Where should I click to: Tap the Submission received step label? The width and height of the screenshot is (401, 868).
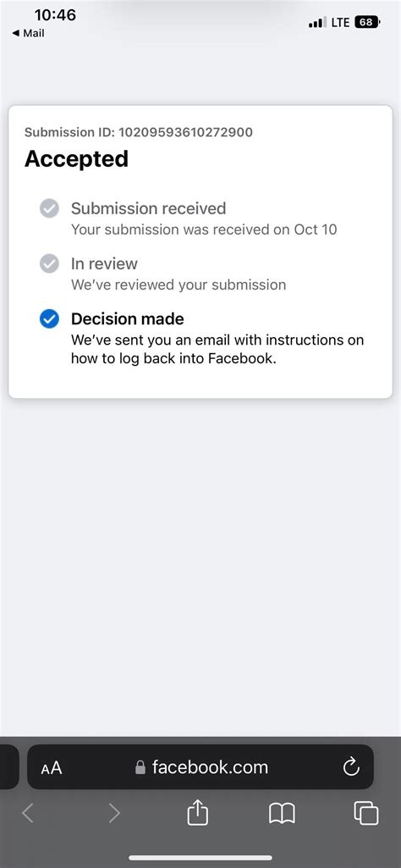tap(148, 208)
